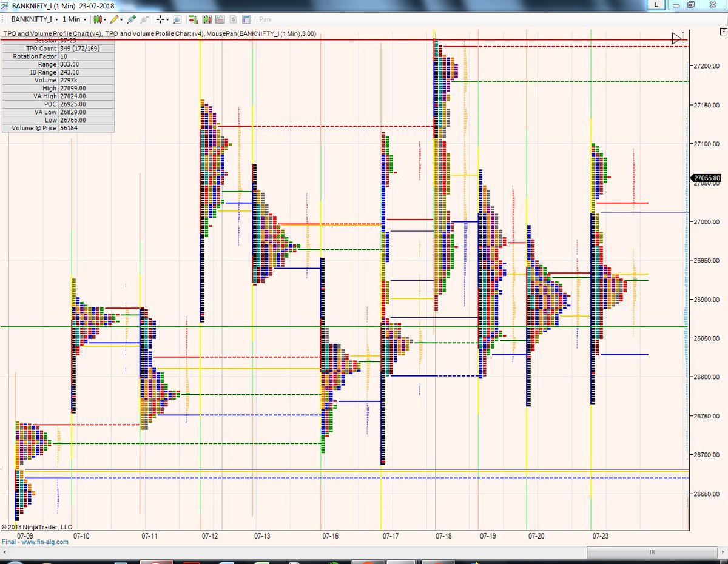Click the TPO Count row in info box

point(58,48)
